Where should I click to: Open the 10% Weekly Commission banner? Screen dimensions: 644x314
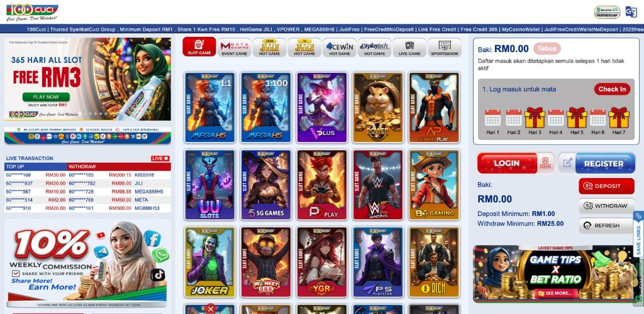pyautogui.click(x=87, y=263)
